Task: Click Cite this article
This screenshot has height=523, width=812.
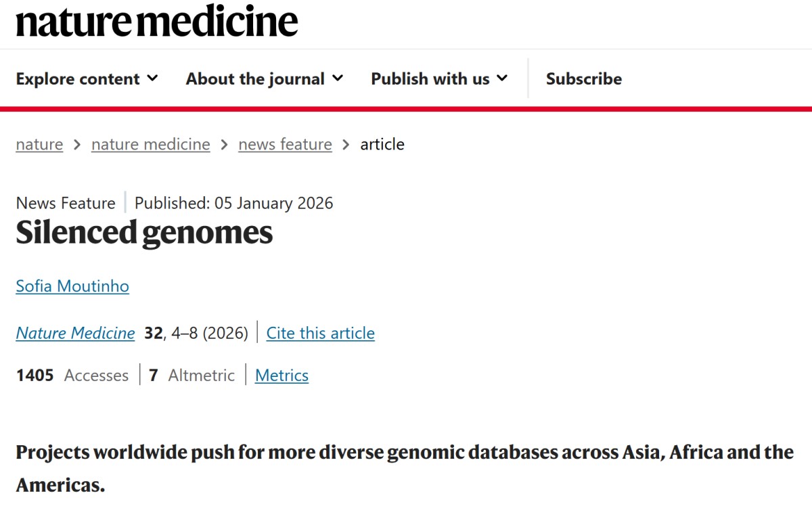Action: [x=320, y=333]
